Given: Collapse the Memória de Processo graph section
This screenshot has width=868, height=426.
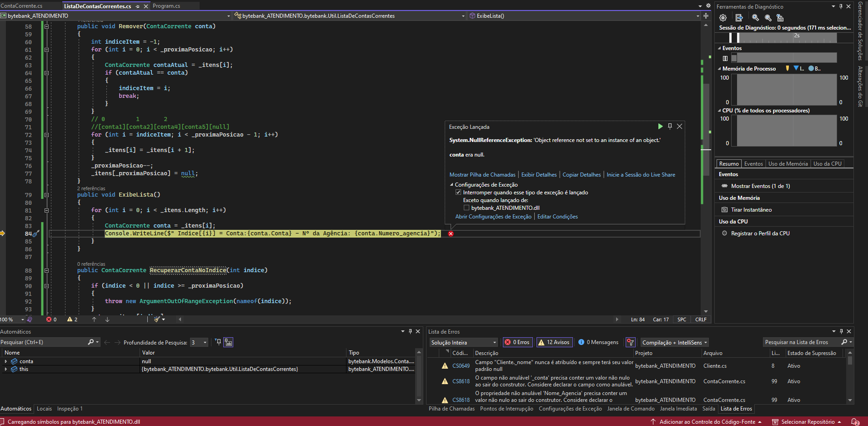Looking at the screenshot, I should click(719, 69).
